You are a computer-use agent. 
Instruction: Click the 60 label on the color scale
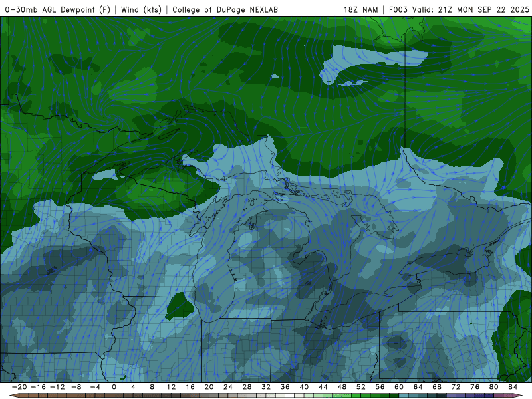click(x=399, y=387)
